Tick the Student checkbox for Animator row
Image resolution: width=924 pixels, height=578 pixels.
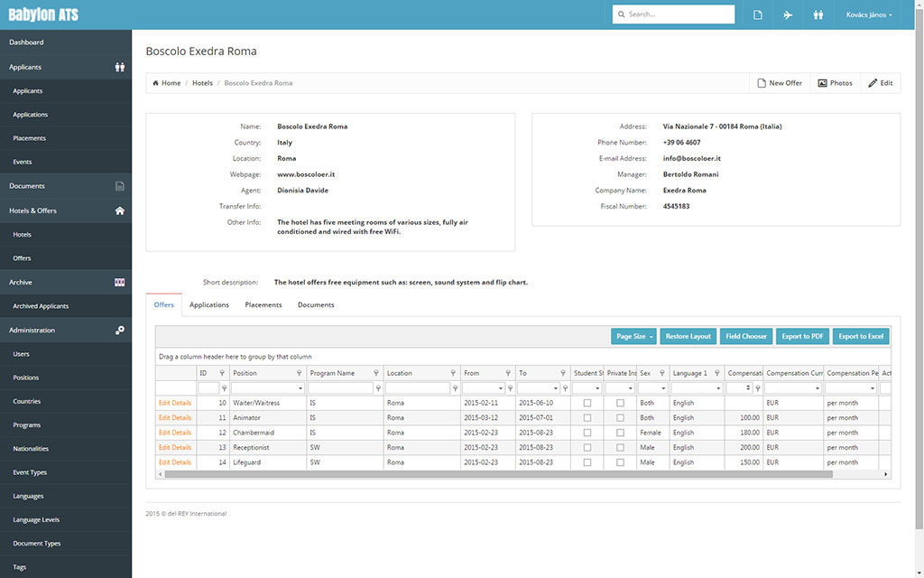(587, 418)
